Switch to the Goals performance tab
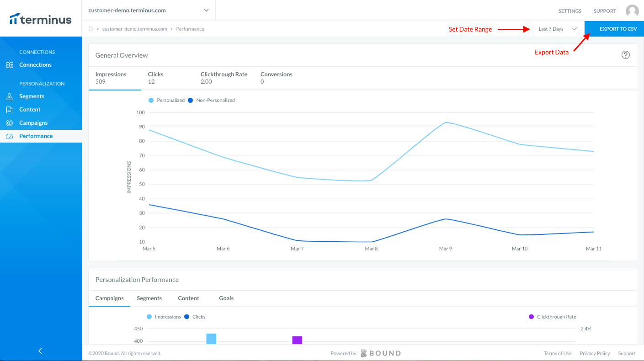644x361 pixels. coord(226,298)
